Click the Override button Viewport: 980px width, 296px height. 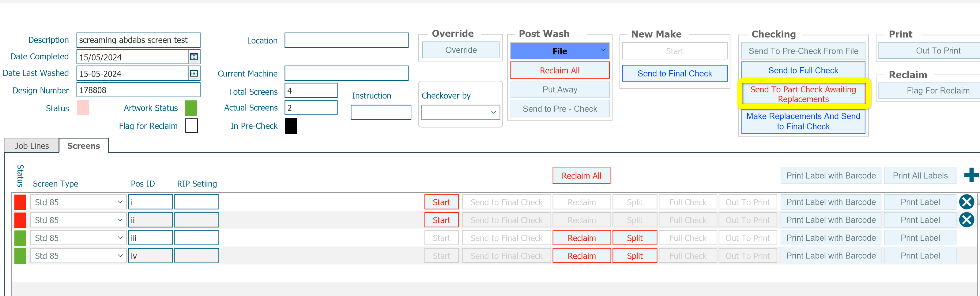(461, 50)
